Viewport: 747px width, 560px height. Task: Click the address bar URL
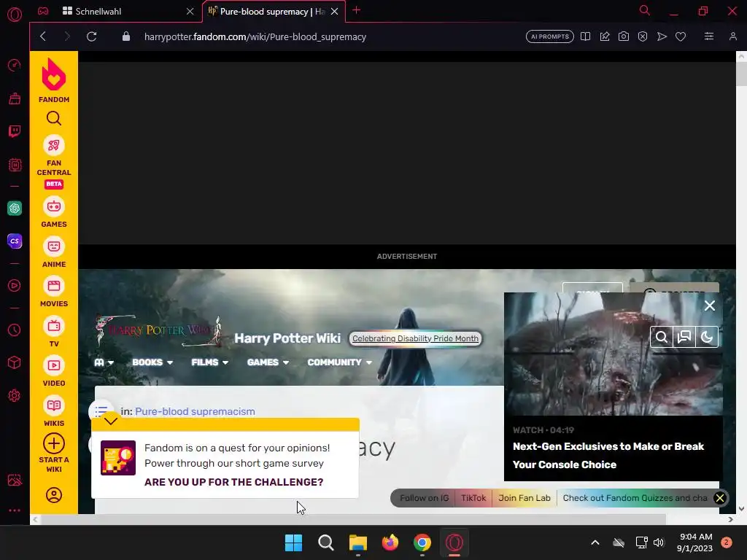click(255, 36)
